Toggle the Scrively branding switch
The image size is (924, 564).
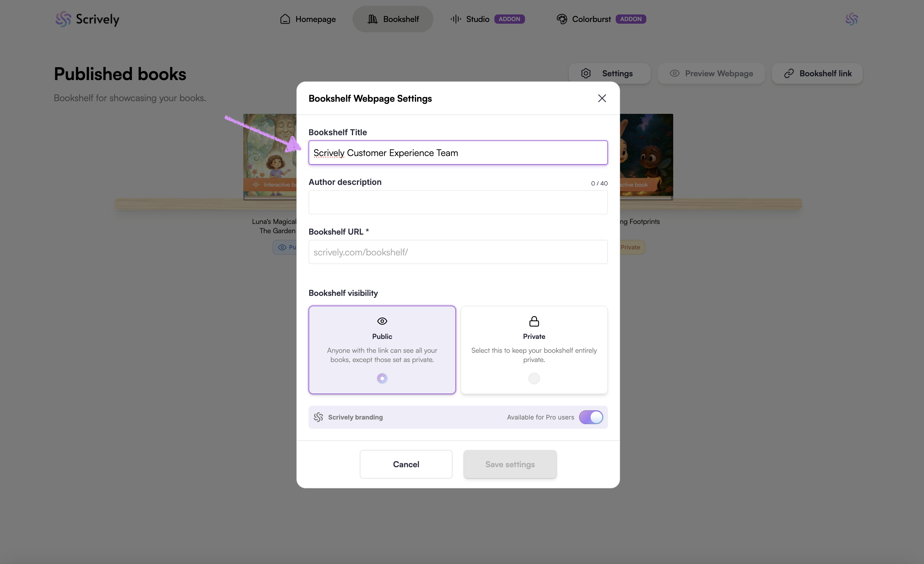pos(591,417)
